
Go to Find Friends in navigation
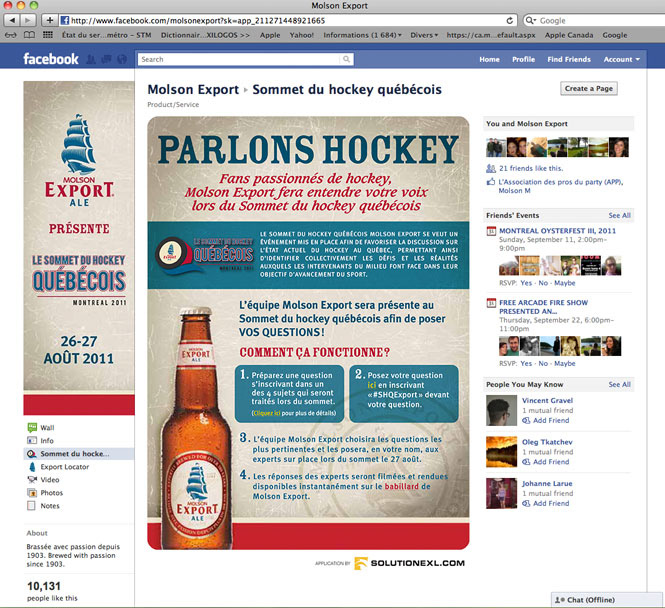click(569, 60)
